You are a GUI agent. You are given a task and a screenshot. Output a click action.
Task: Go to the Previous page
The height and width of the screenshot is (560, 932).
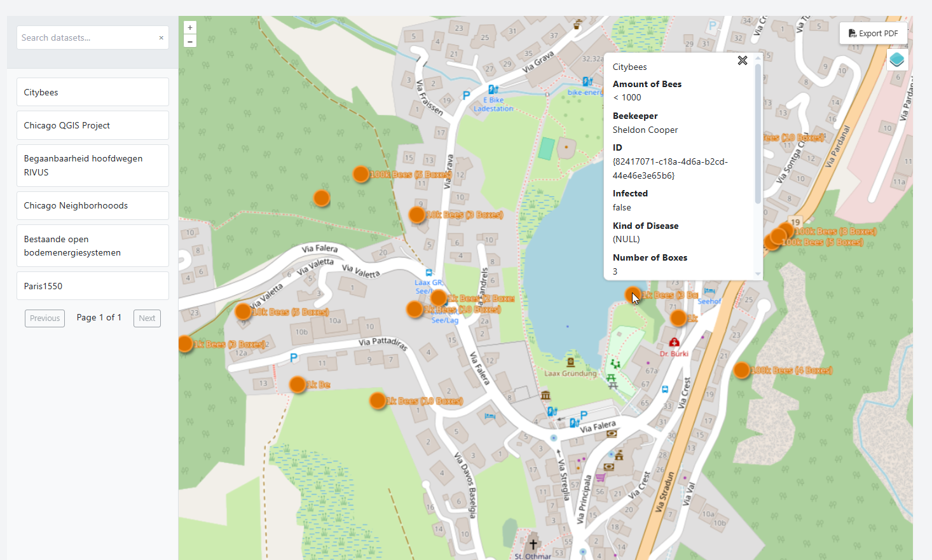(45, 318)
